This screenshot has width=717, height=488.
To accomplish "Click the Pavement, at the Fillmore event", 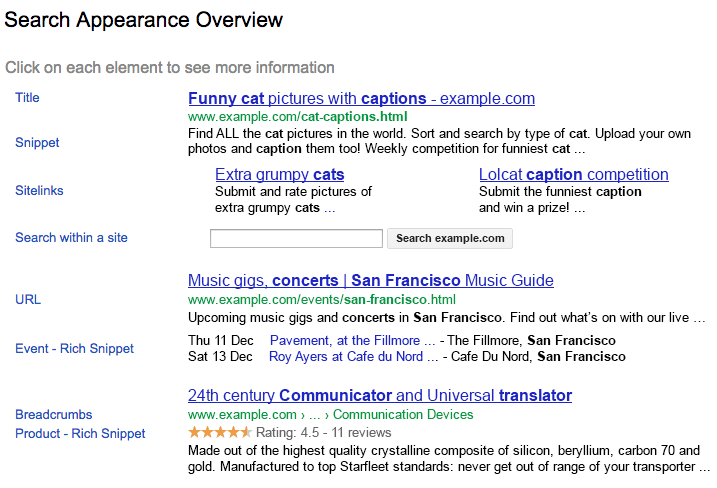I will [345, 340].
